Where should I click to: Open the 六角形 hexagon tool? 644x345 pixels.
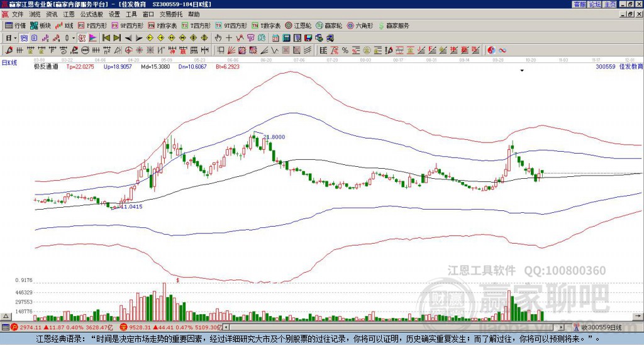(360, 25)
